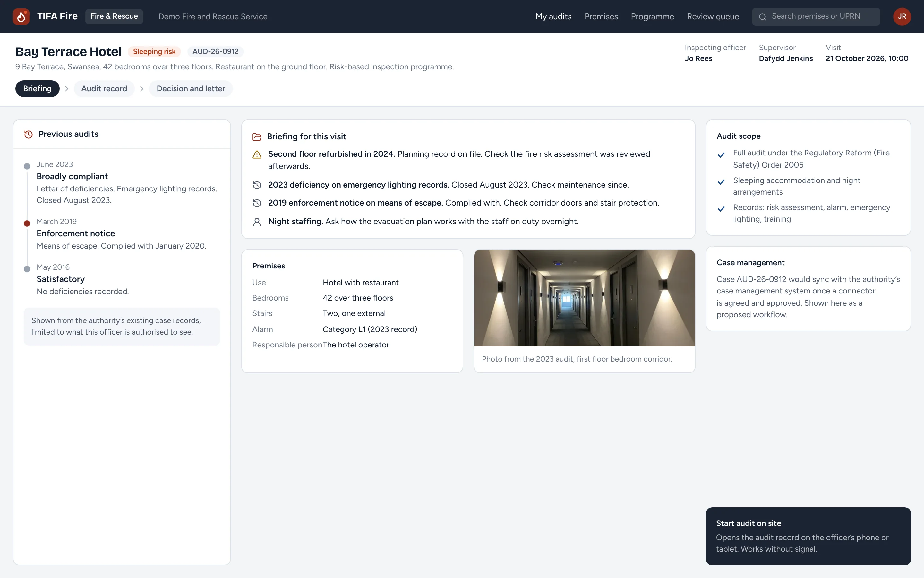Click the checkmark beside Records: risk assessment
924x578 pixels.
coord(721,209)
